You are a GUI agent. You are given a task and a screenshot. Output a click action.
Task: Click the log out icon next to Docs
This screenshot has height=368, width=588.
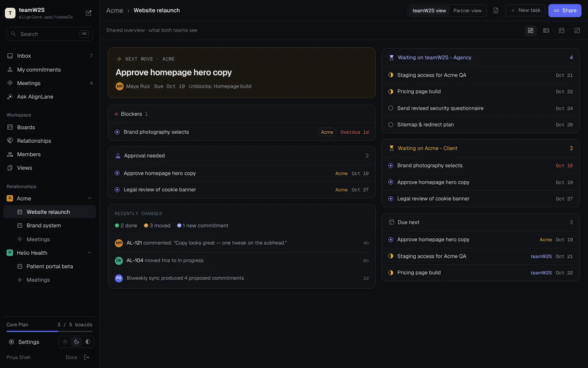(x=87, y=357)
